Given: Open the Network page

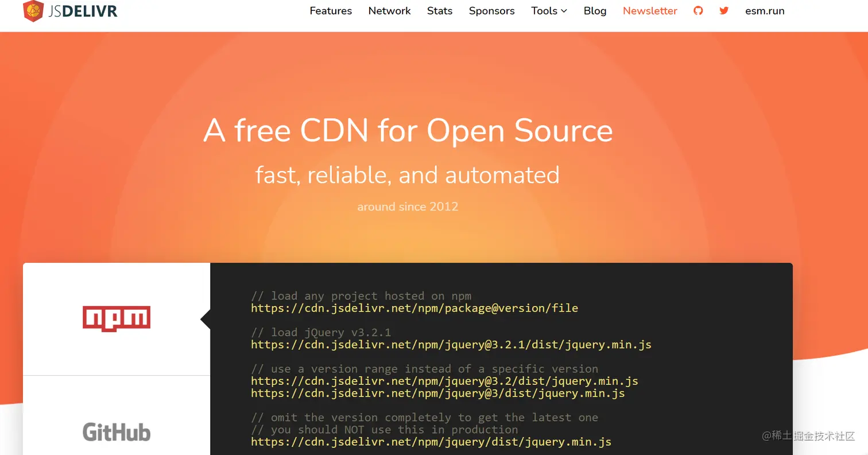Looking at the screenshot, I should coord(390,11).
